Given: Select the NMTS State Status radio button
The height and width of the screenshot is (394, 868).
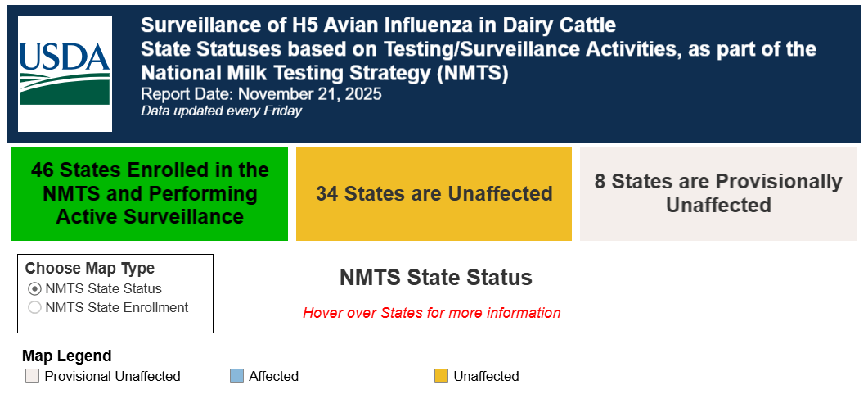Looking at the screenshot, I should tap(34, 288).
